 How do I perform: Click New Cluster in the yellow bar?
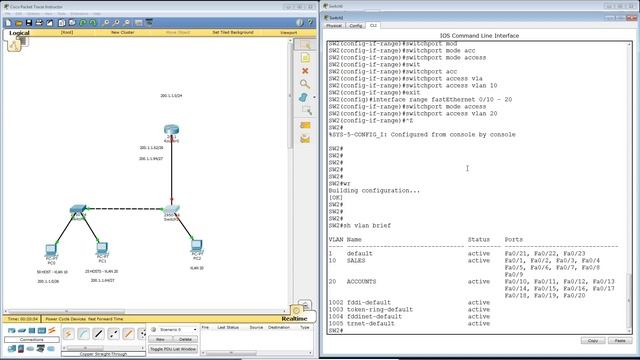pos(122,32)
